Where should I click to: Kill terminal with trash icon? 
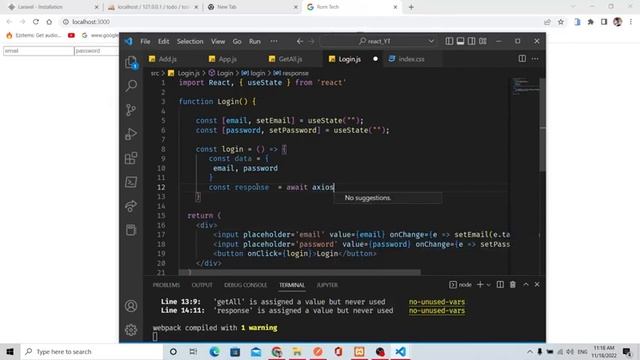point(513,284)
